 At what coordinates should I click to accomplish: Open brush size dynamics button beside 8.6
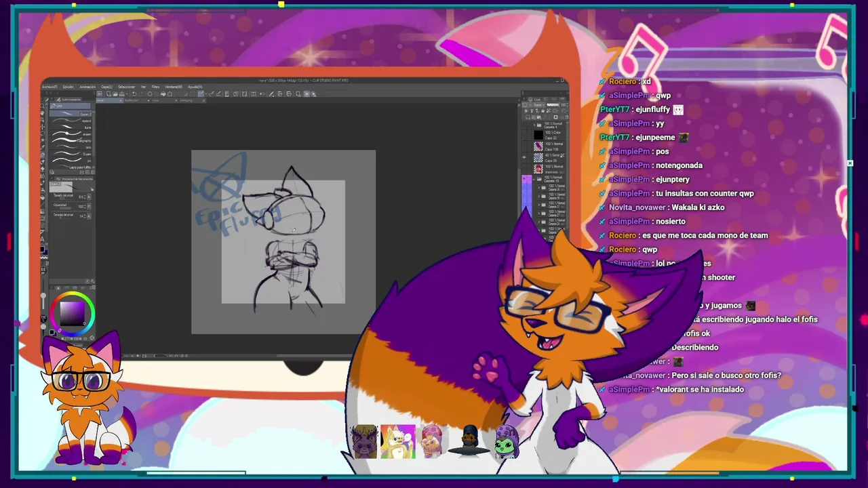coord(89,197)
